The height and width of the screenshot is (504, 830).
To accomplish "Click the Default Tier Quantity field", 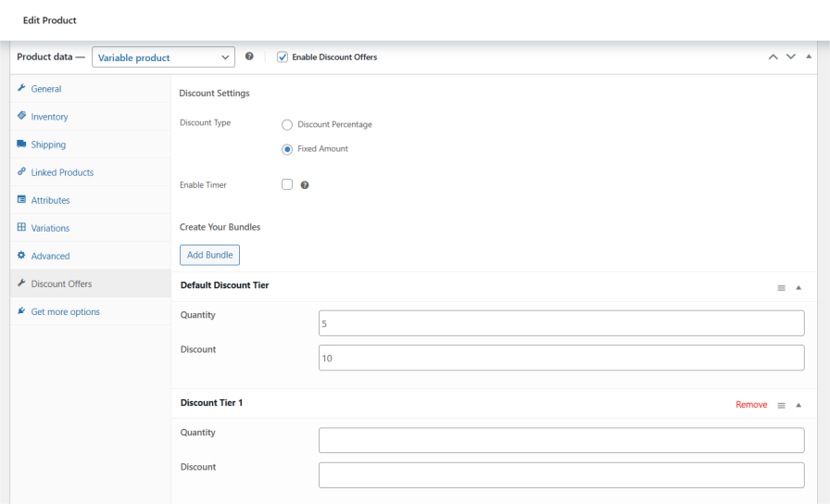I will [x=561, y=323].
